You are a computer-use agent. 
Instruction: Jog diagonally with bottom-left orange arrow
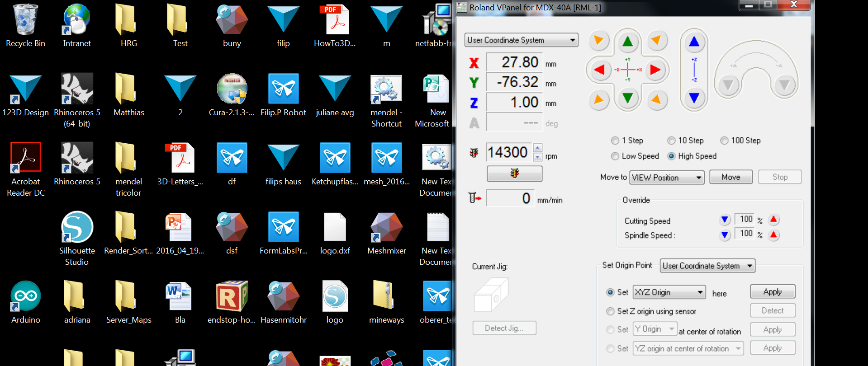(x=599, y=99)
